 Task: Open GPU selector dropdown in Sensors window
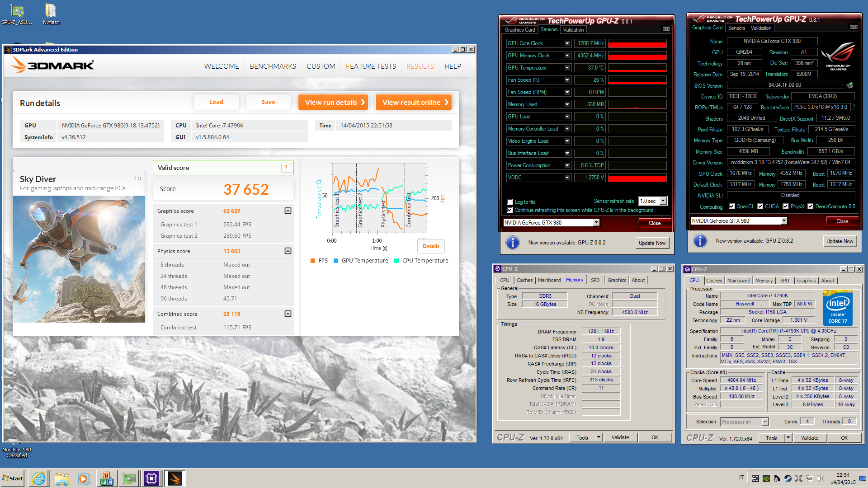[596, 222]
